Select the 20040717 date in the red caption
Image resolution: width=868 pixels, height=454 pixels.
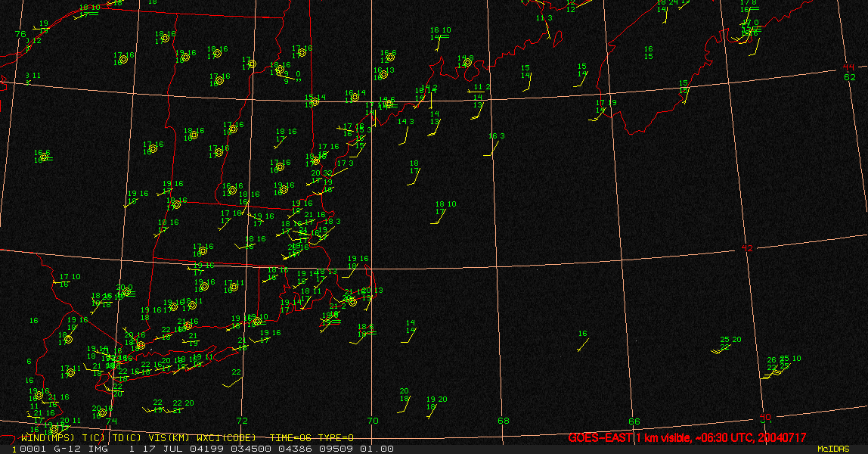(782, 438)
